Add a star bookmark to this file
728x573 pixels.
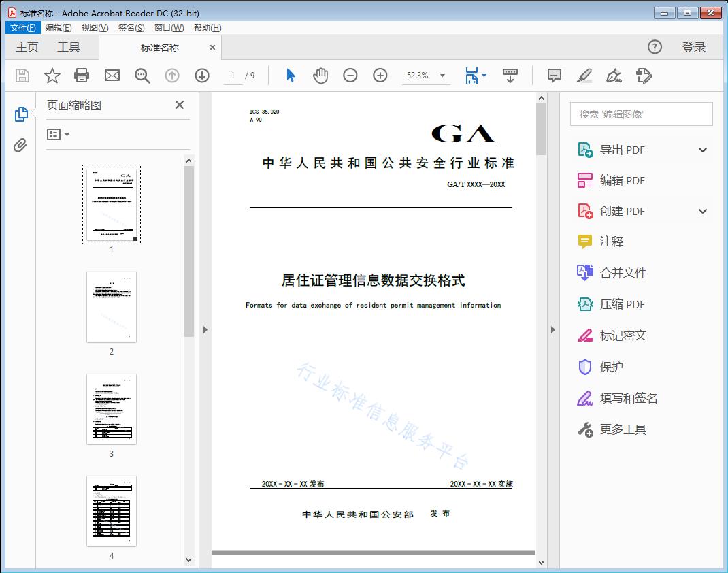click(52, 76)
